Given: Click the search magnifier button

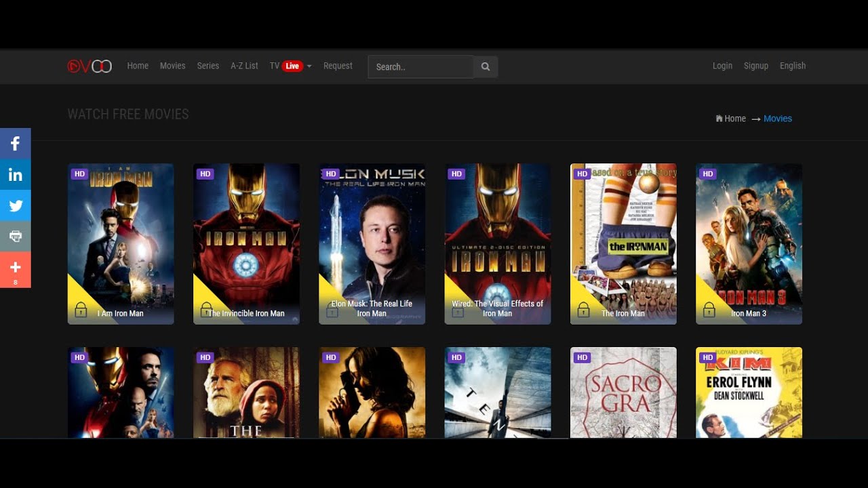Looking at the screenshot, I should pyautogui.click(x=486, y=66).
